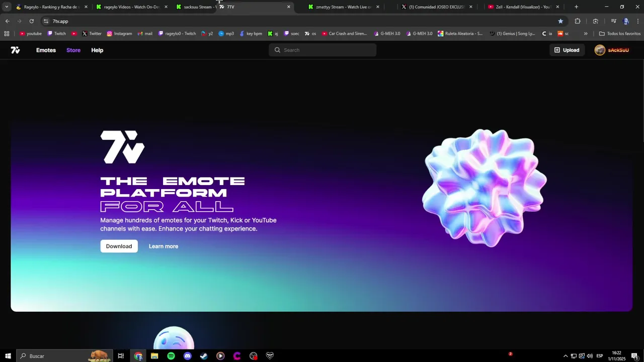Open the Twitter bookmark

click(x=92, y=34)
